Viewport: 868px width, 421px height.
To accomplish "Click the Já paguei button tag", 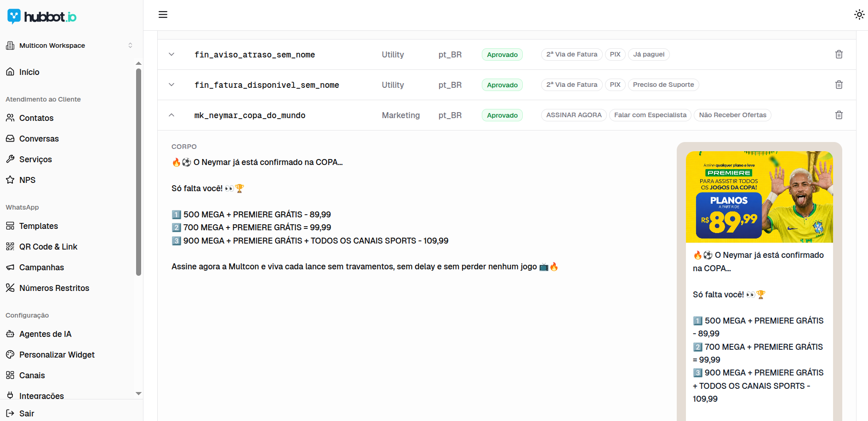I will (649, 54).
